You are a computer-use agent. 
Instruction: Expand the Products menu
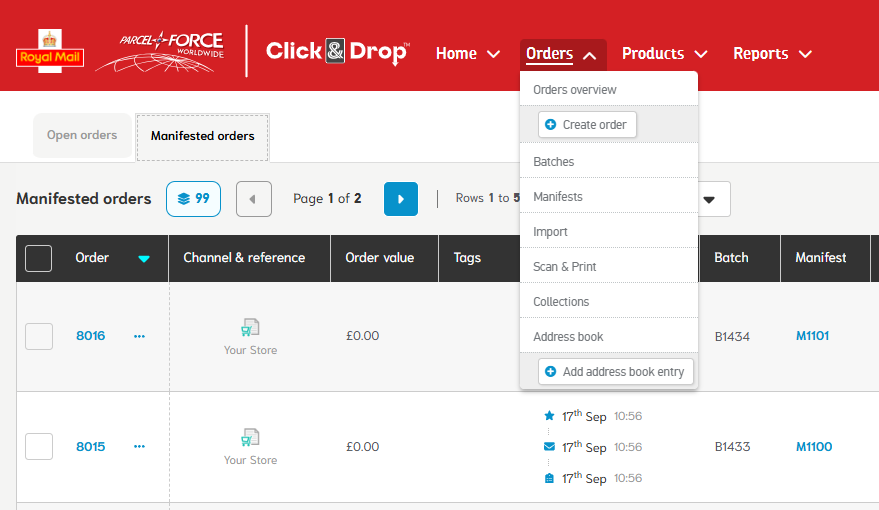pos(664,54)
